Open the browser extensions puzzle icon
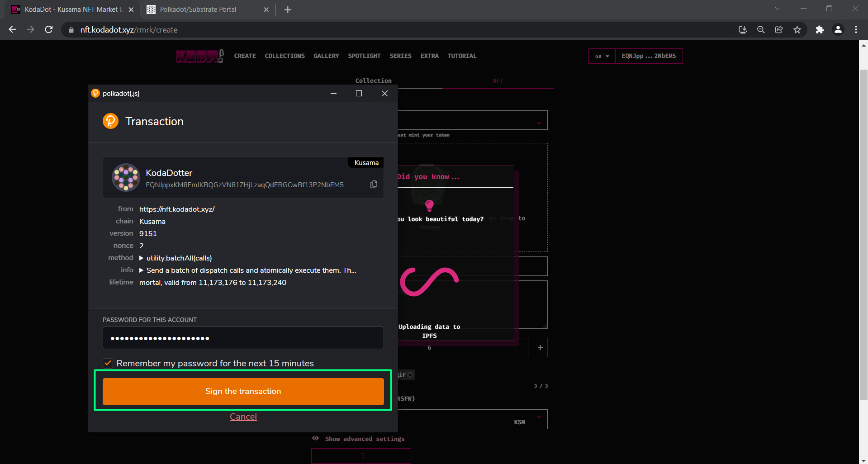The image size is (868, 464). click(820, 30)
